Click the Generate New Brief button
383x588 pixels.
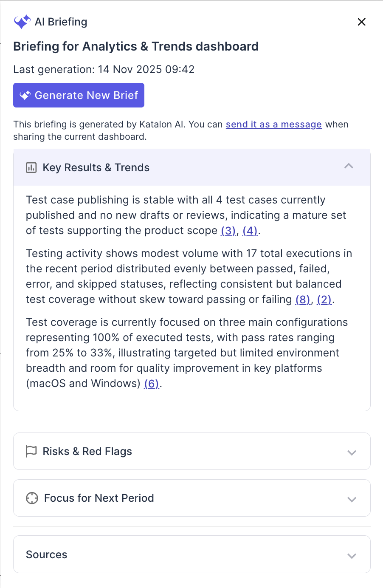click(x=79, y=95)
